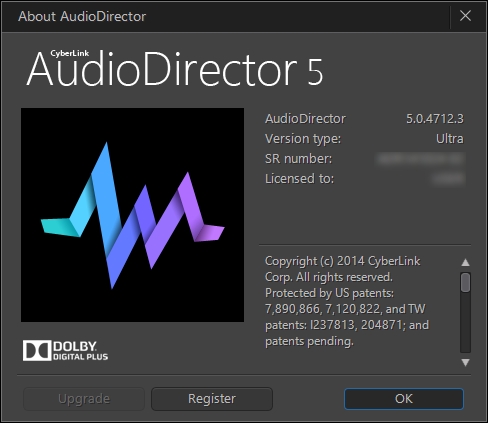Open the Register dialog button
The width and height of the screenshot is (488, 423).
(x=212, y=399)
